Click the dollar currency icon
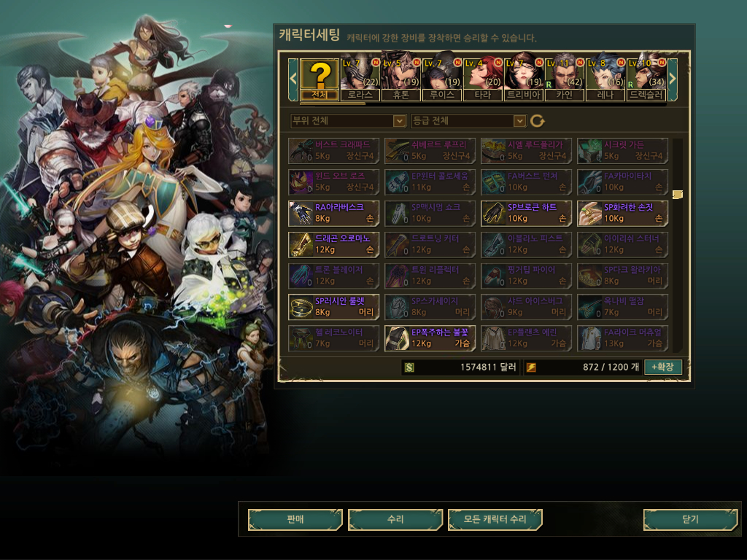Viewport: 747px width, 560px height. (x=409, y=367)
